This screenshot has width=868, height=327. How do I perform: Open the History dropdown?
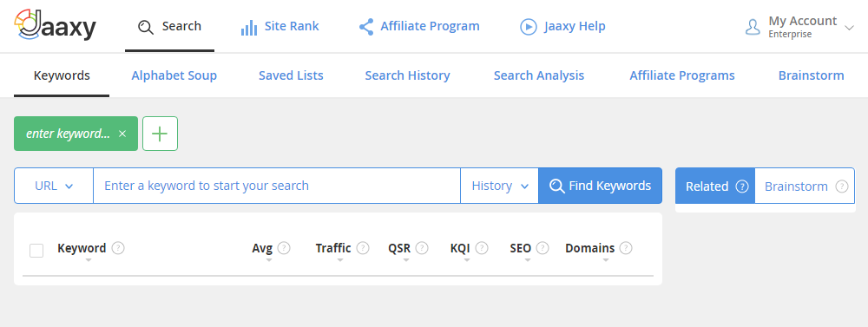click(499, 186)
